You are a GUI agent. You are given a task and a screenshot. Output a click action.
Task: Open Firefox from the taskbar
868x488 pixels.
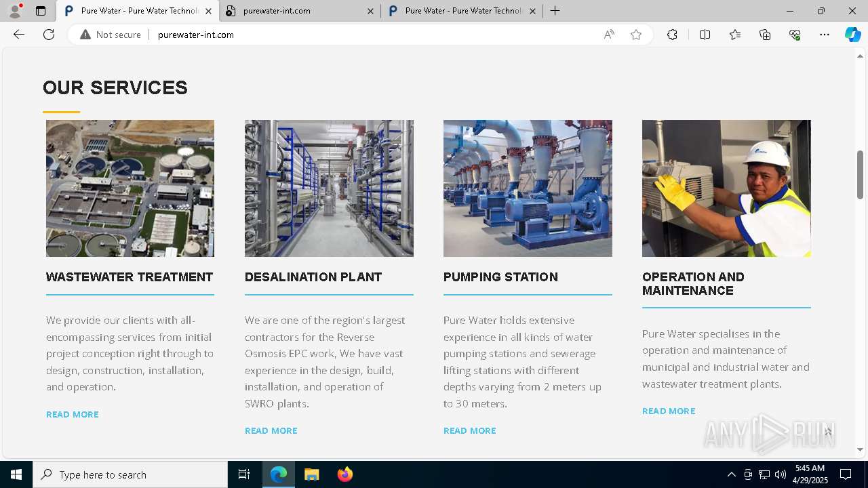(344, 474)
